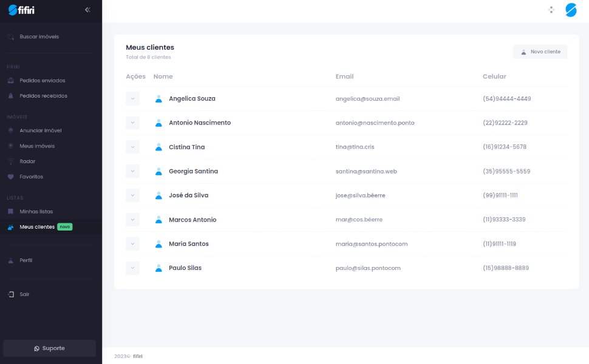The width and height of the screenshot is (589, 364).
Task: Click person icon beside Georgia Santina
Action: coord(158,171)
